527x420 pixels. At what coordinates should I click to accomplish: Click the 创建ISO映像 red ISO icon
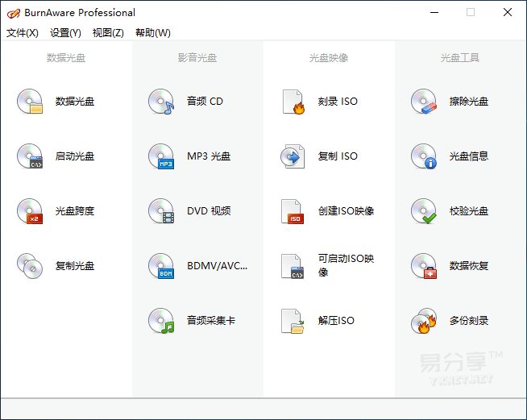coord(293,211)
